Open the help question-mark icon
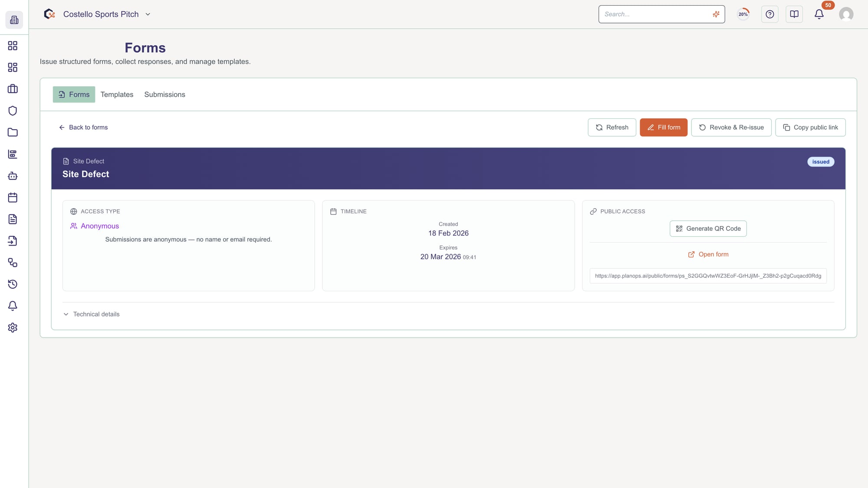 point(770,14)
